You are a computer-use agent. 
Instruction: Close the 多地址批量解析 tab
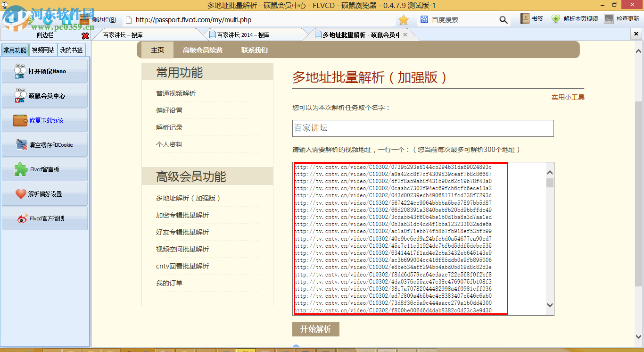pyautogui.click(x=405, y=35)
